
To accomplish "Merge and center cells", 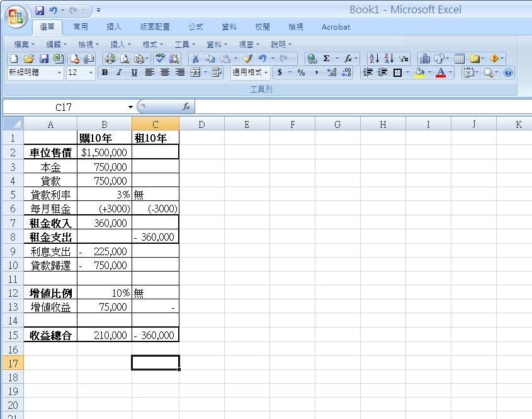I will (195, 72).
